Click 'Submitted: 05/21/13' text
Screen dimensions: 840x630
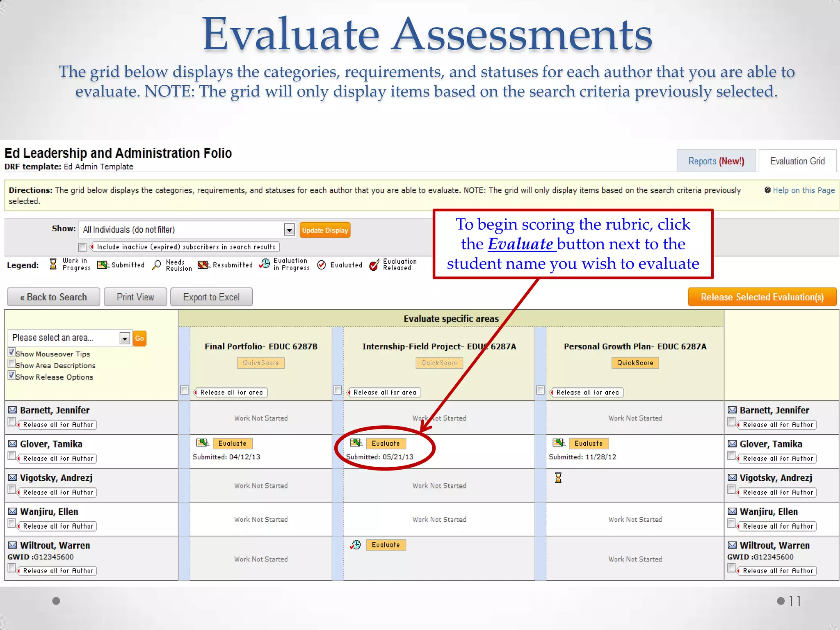pos(380,457)
